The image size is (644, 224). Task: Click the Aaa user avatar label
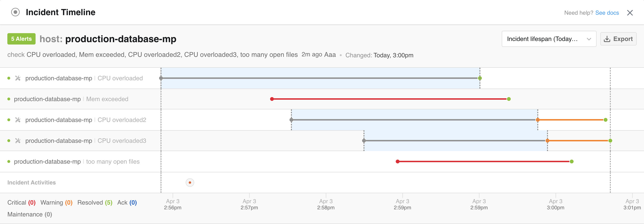point(330,54)
